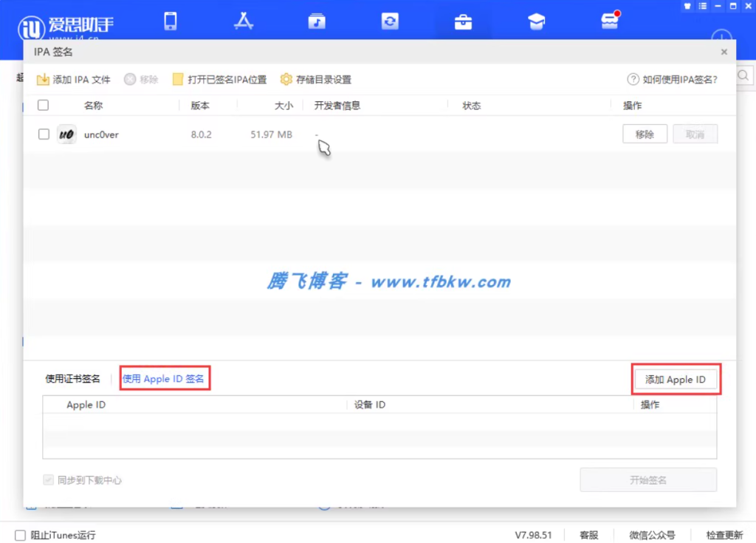756x543 pixels.
Task: Toggle the select-all checkbox in list header
Action: [x=42, y=105]
